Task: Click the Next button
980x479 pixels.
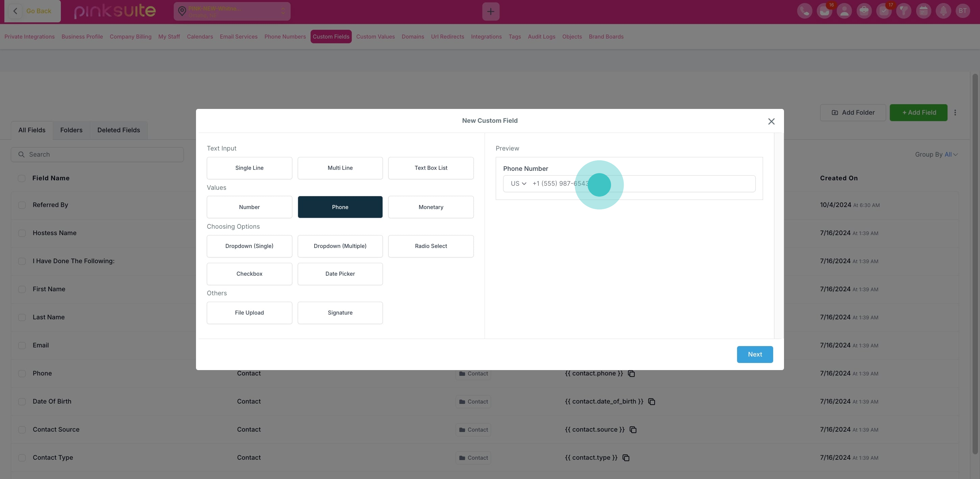Action: coord(754,354)
